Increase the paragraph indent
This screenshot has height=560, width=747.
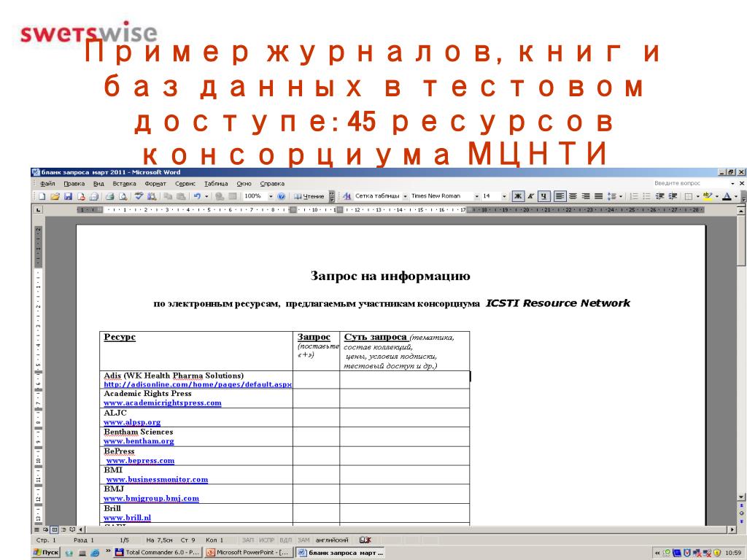click(673, 196)
